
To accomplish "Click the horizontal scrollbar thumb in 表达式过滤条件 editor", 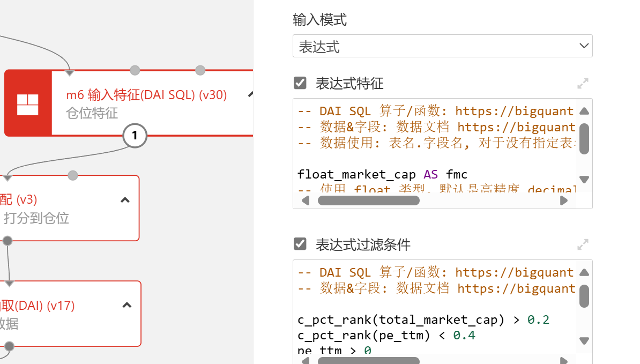I will tap(369, 361).
